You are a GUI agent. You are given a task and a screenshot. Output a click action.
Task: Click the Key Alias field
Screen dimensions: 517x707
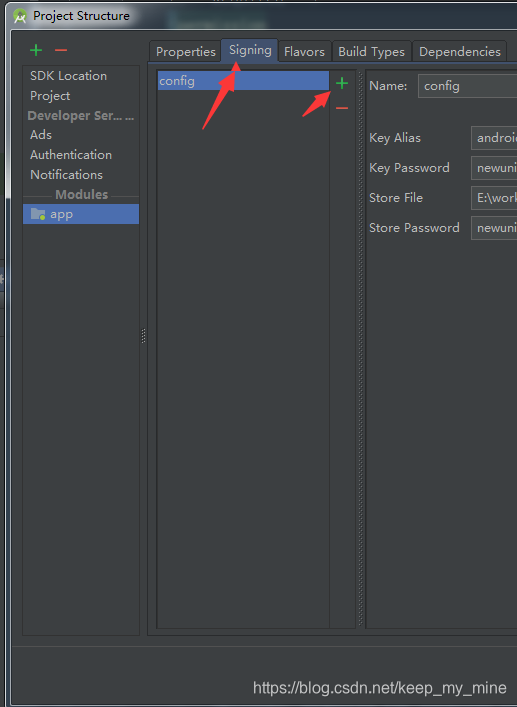click(x=494, y=138)
